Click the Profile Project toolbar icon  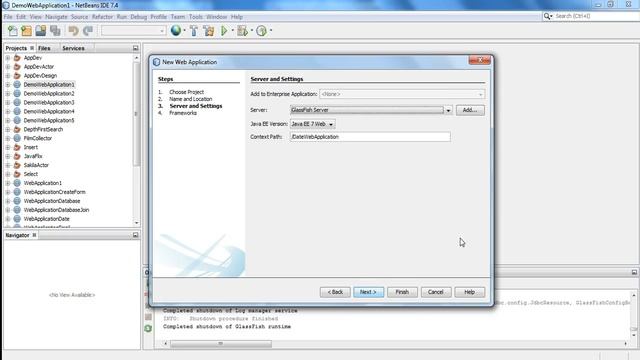(x=261, y=31)
